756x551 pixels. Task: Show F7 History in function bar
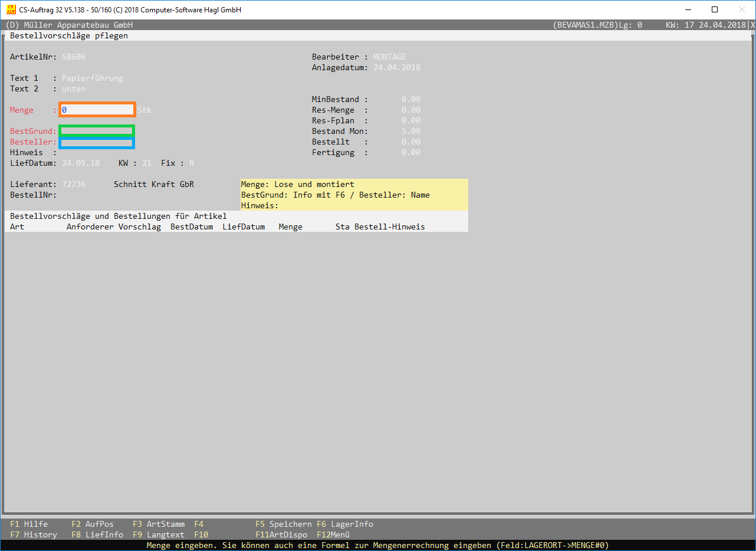[34, 534]
